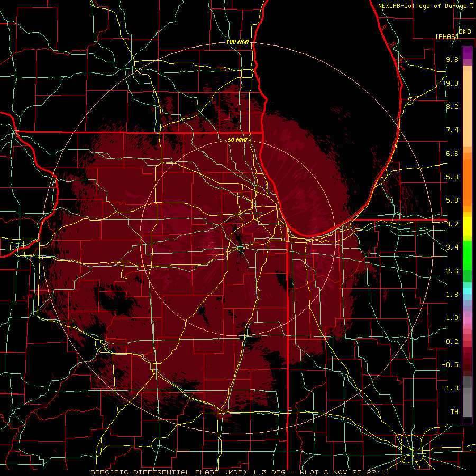This screenshot has width=476, height=476.
Task: Click the 5.0 scale value
Action: point(452,200)
